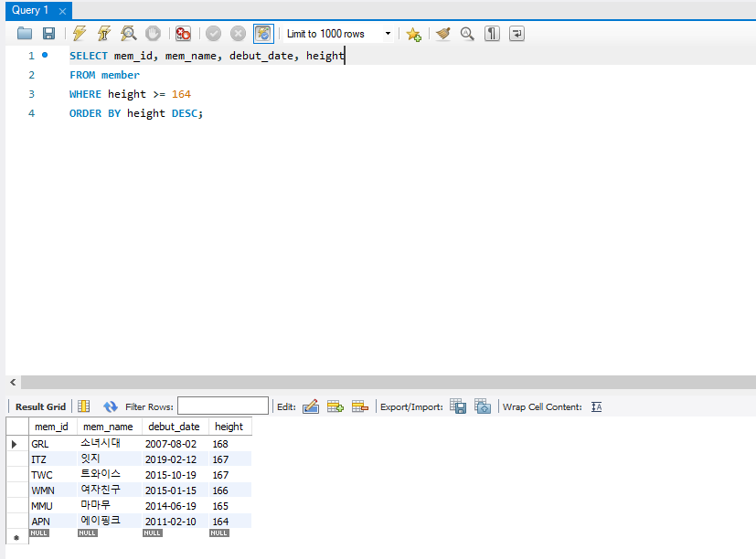Screen dimensions: 756x559
Task: Click the ORDER BY keyword in editor
Action: click(95, 113)
